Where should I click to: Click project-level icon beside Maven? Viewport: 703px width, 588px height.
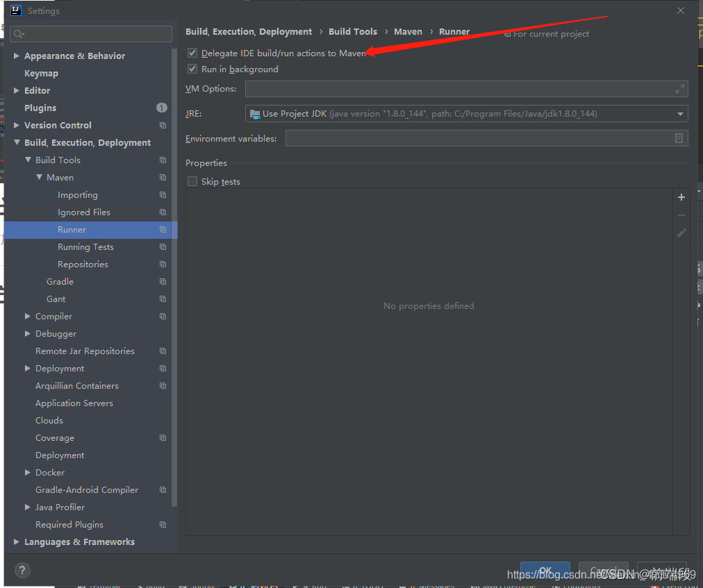tap(163, 178)
